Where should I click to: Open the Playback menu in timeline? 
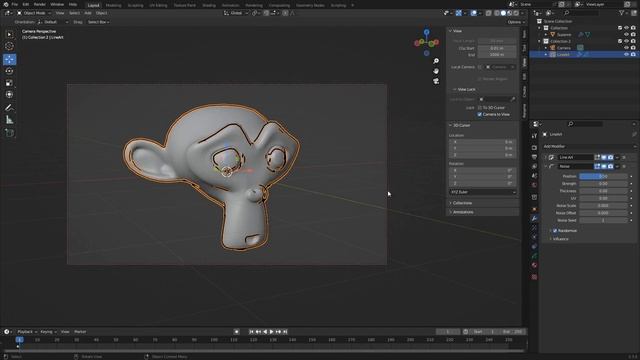click(x=27, y=332)
